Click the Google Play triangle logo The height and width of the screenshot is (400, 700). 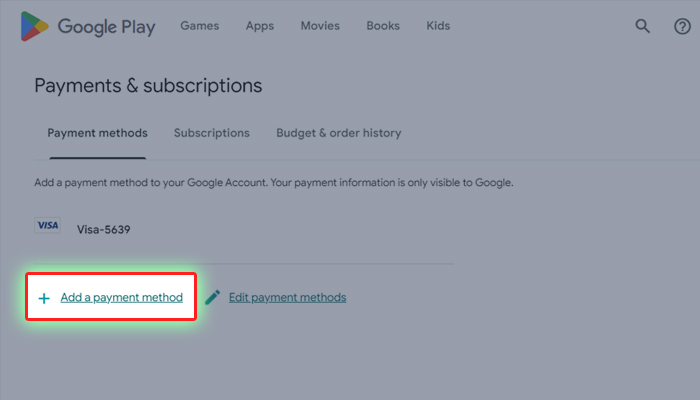pyautogui.click(x=34, y=26)
